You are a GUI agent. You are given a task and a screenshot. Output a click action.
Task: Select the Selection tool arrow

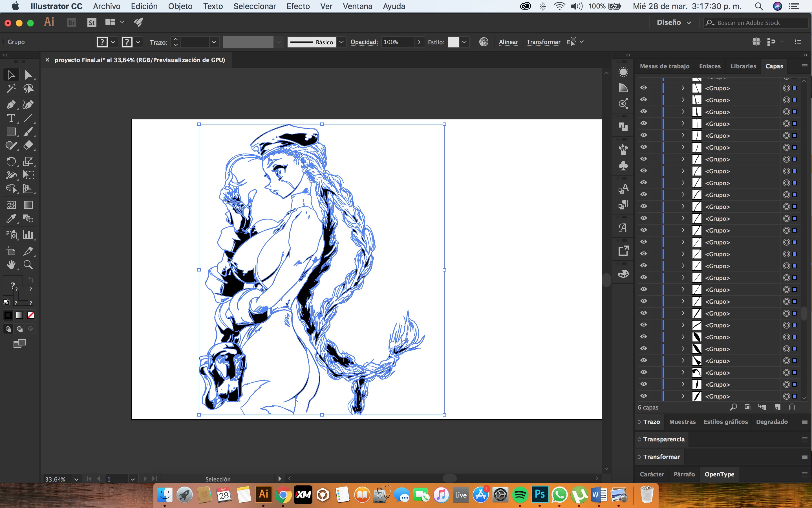pyautogui.click(x=11, y=75)
